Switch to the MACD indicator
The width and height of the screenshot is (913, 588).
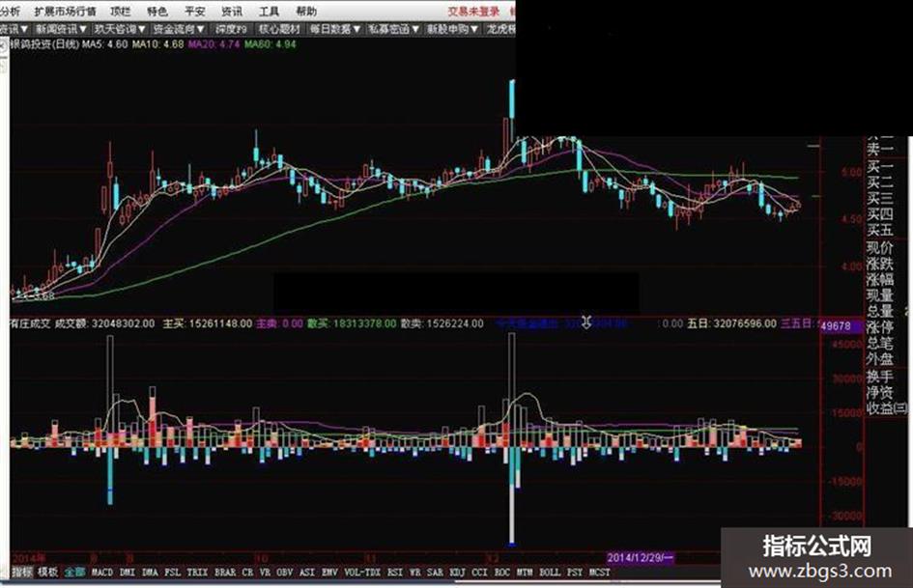(x=101, y=573)
